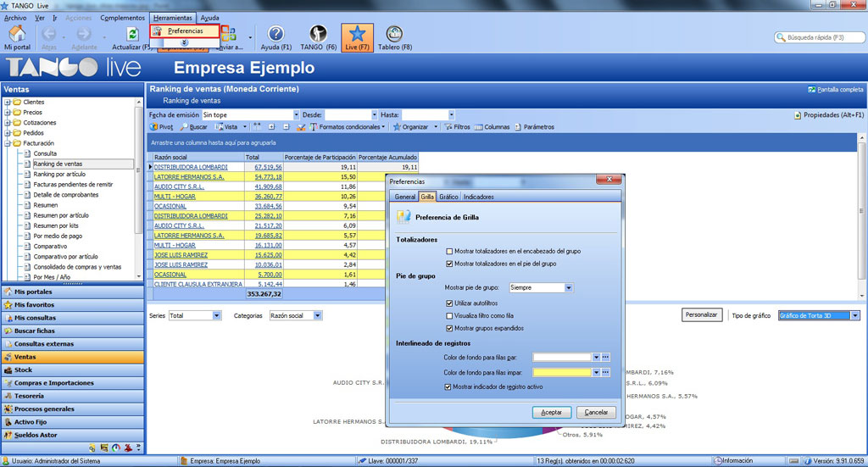This screenshot has width=868, height=467.
Task: Open Archivo menu
Action: pyautogui.click(x=15, y=18)
